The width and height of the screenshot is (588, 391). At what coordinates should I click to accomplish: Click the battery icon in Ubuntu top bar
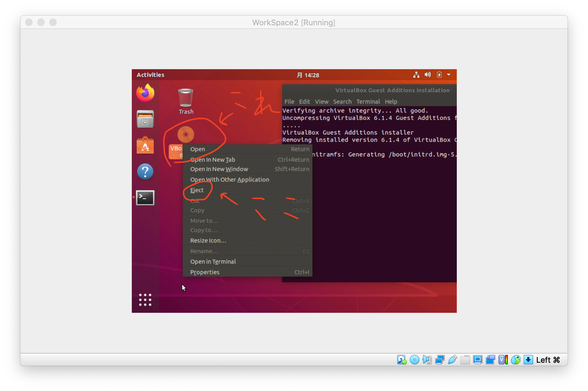439,75
